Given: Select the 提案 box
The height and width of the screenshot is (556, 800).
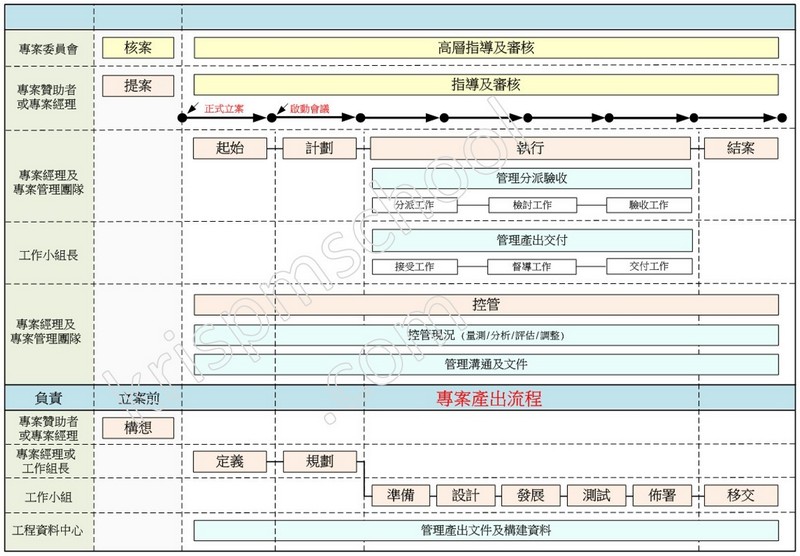Looking at the screenshot, I should pos(137,86).
